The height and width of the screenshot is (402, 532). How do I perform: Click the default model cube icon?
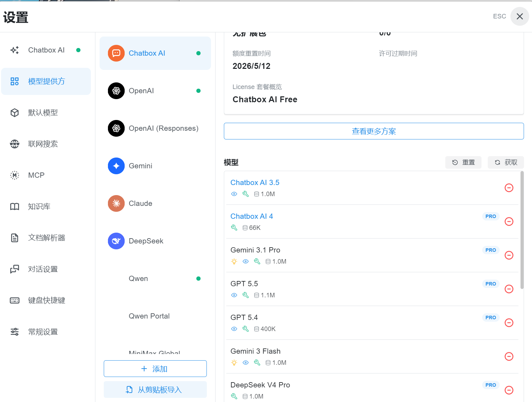[x=15, y=113]
